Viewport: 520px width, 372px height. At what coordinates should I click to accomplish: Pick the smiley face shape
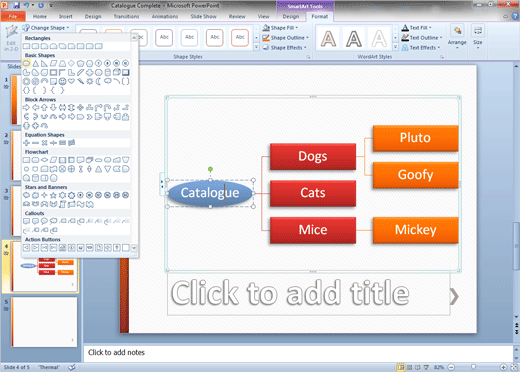point(62,81)
